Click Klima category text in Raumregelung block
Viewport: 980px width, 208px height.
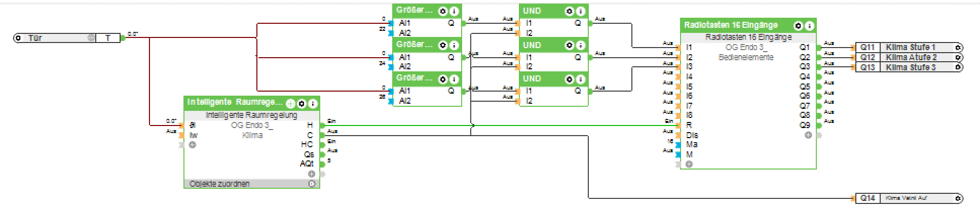coord(252,135)
